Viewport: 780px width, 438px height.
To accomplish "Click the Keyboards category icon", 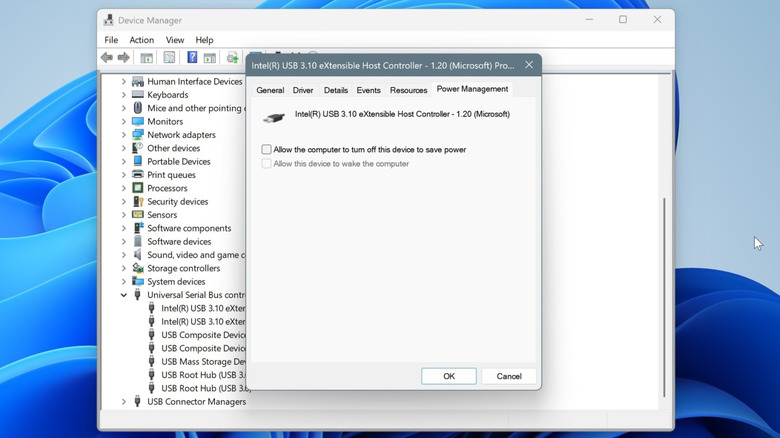I will tap(138, 95).
